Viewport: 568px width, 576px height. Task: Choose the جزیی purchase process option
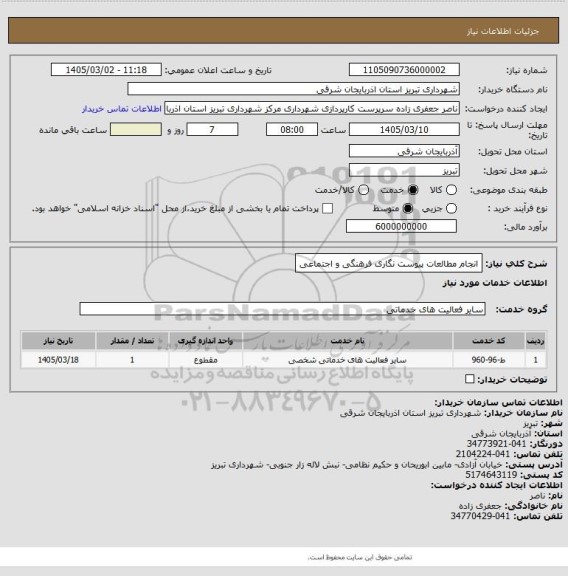[x=451, y=209]
